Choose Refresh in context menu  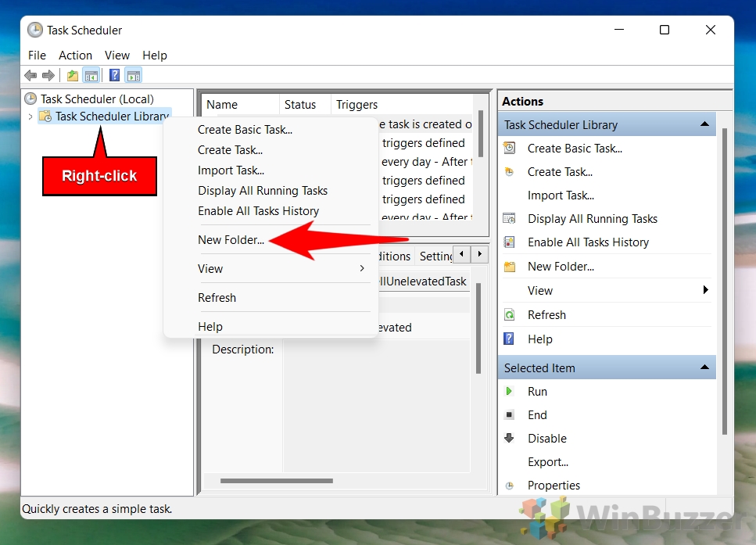217,298
